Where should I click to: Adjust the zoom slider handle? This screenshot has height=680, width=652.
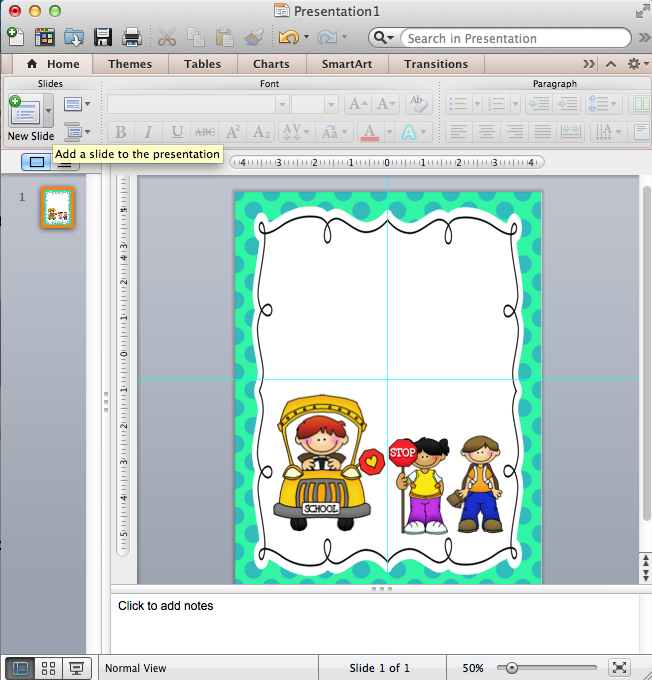point(512,668)
